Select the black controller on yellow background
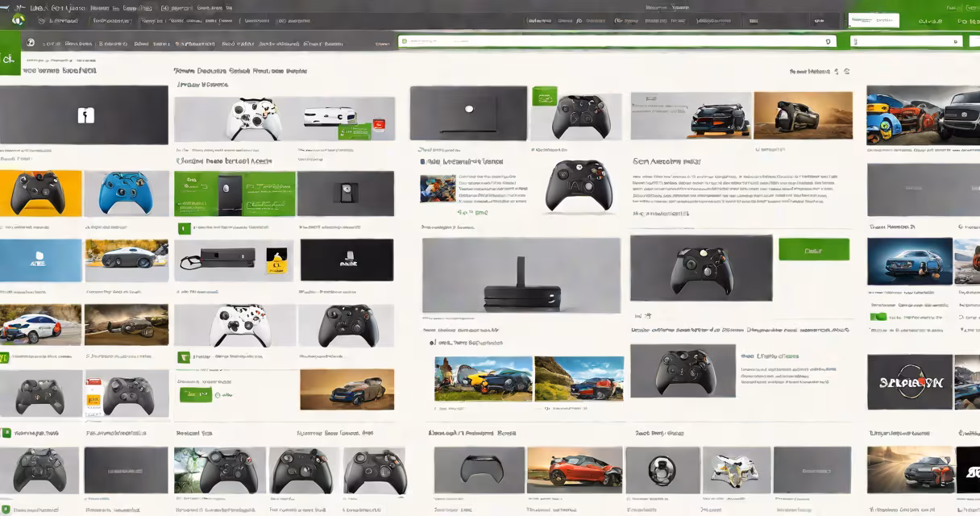Screen dimensions: 980x516 [41, 193]
